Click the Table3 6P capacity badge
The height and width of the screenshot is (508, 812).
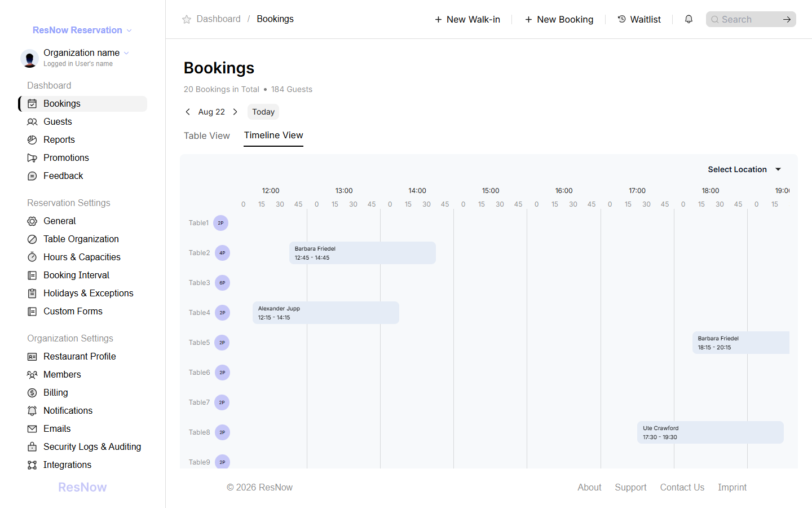coord(222,283)
